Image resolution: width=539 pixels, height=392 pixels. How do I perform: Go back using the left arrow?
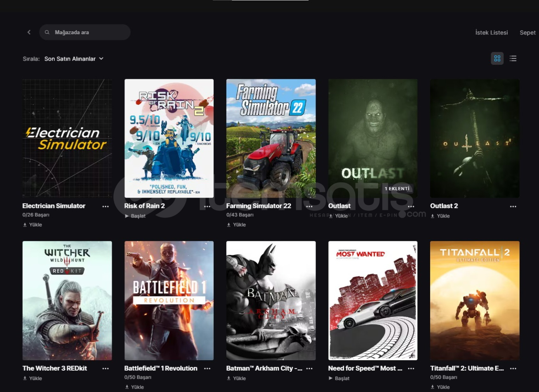(x=29, y=32)
